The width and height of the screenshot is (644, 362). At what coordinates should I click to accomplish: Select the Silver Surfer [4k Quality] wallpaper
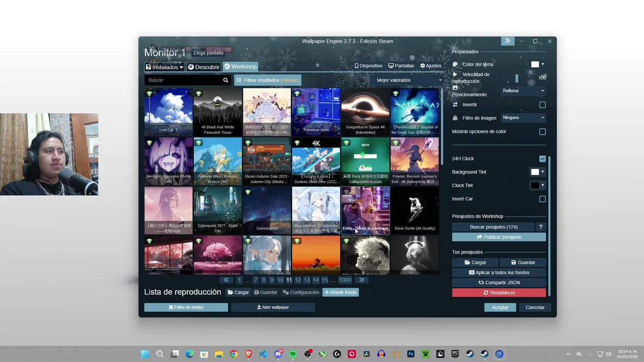coord(415,211)
